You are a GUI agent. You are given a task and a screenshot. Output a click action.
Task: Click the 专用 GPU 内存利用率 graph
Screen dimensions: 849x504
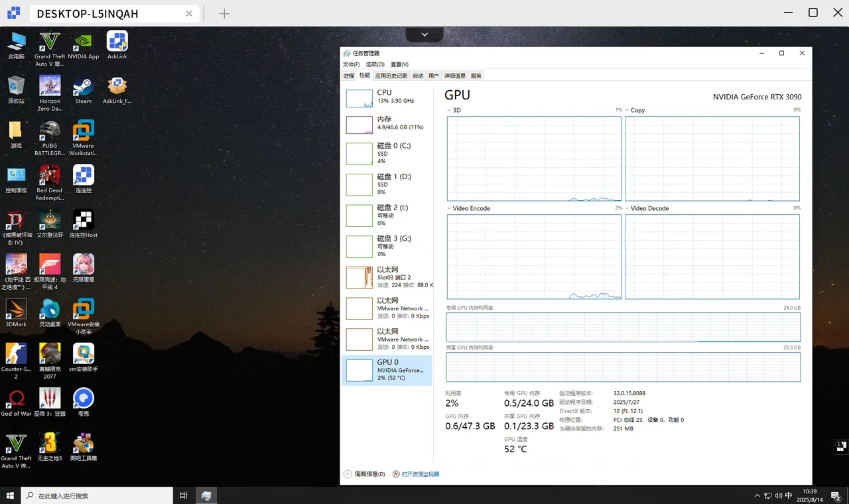click(x=623, y=328)
